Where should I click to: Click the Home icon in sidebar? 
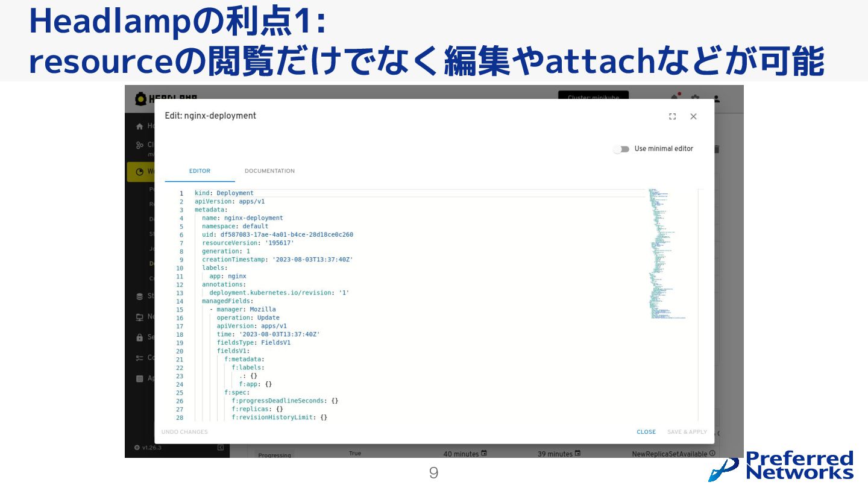coord(140,127)
